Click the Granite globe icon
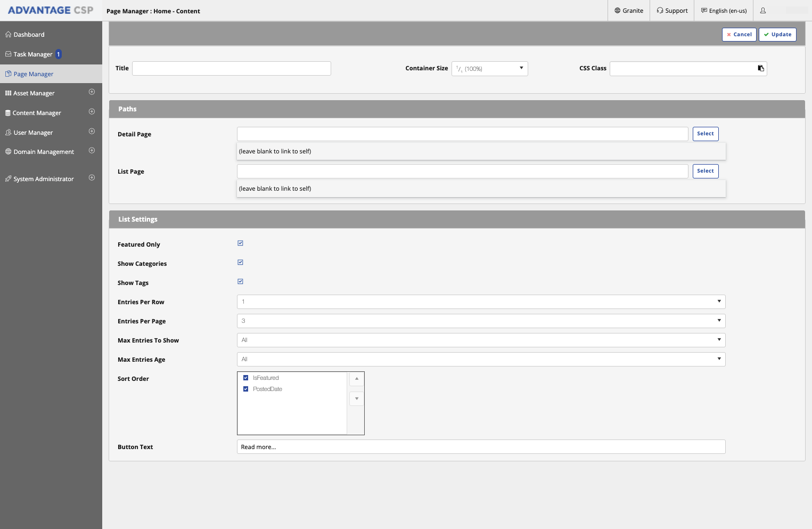 point(618,11)
